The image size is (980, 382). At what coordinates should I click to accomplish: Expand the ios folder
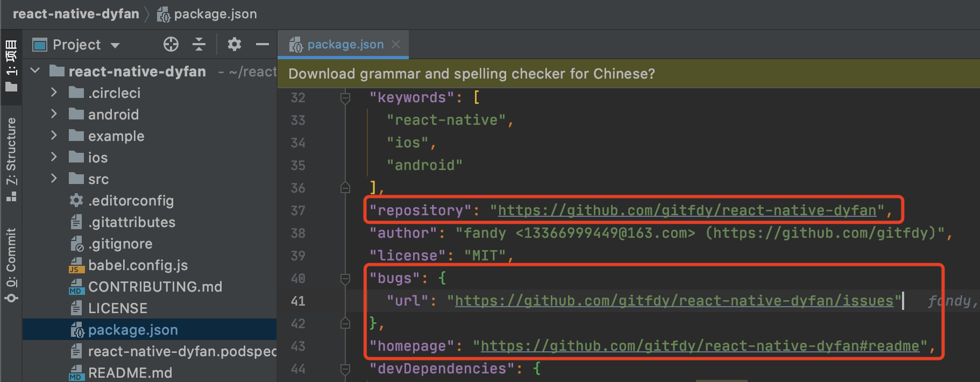tap(54, 157)
